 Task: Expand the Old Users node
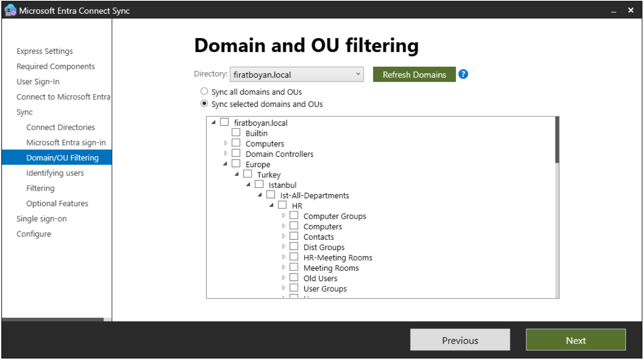click(284, 278)
